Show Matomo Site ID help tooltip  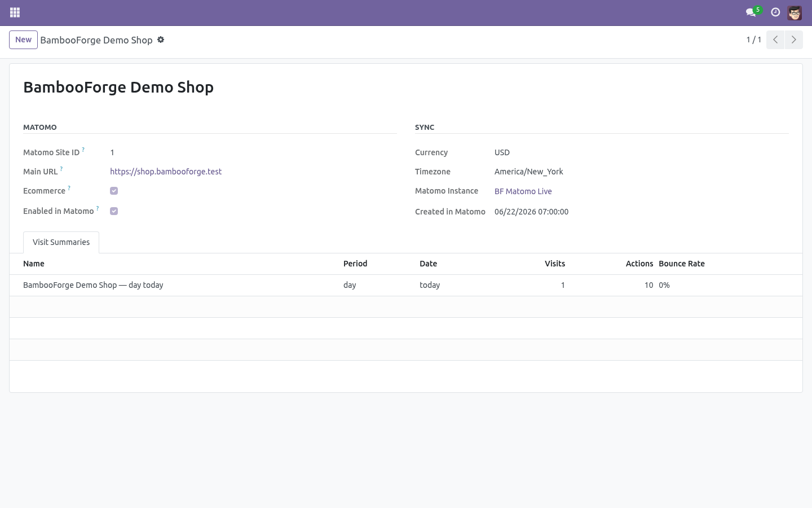[83, 150]
